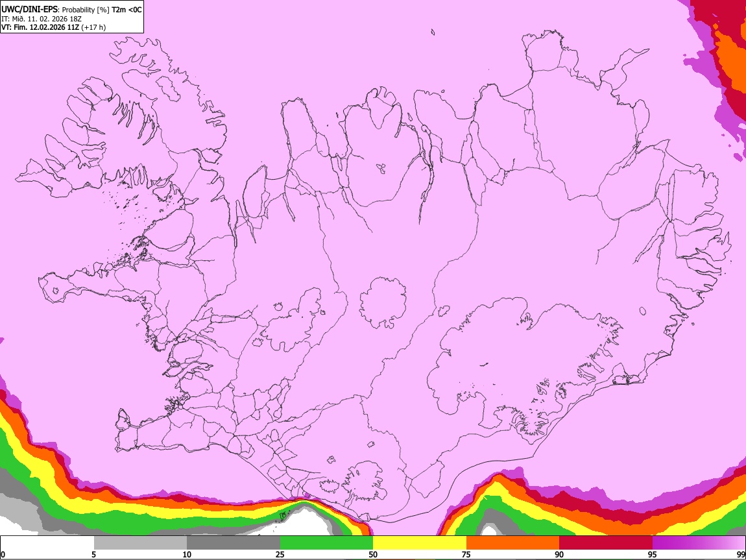The image size is (746, 560).
Task: Click the 'IT: Mið. 11. 02. 2026 18Z' line
Action: click(42, 19)
